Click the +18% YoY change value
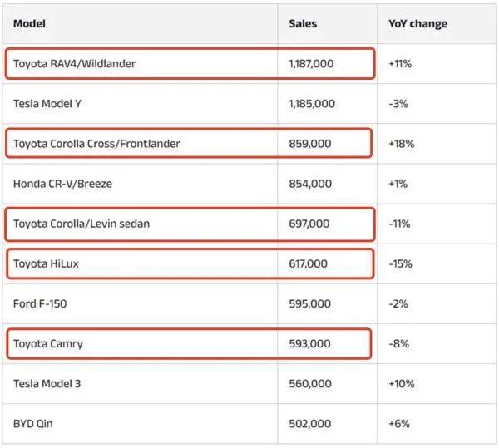 tap(401, 144)
